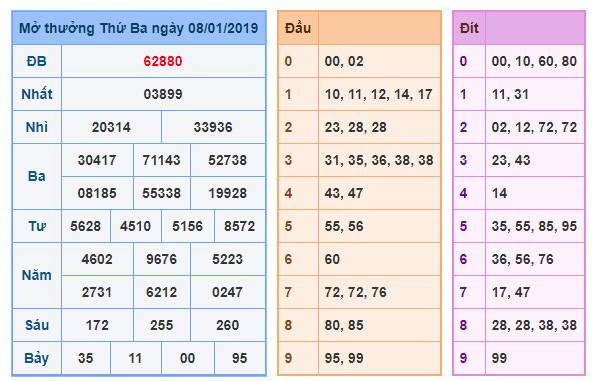Click Năm prize number 0247
Viewport: 596px width, 381px height.
pos(227,292)
